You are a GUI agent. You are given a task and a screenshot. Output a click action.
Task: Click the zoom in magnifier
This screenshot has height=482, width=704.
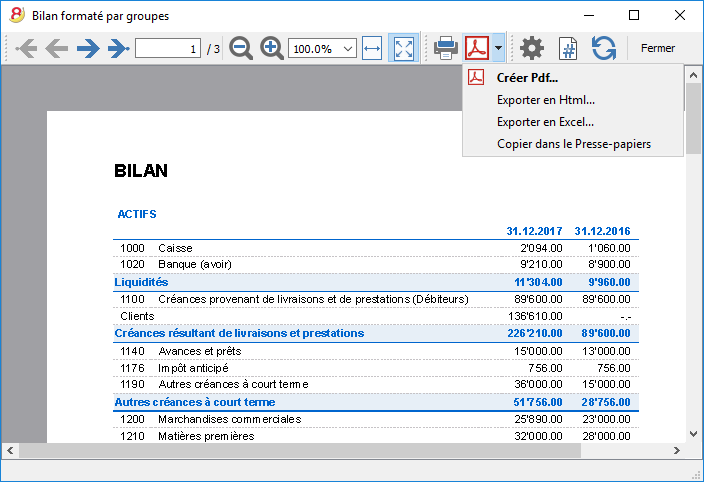tap(272, 48)
